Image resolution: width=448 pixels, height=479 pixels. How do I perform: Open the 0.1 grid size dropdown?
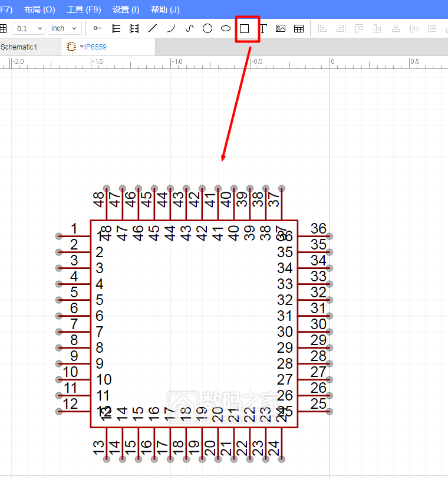[29, 28]
